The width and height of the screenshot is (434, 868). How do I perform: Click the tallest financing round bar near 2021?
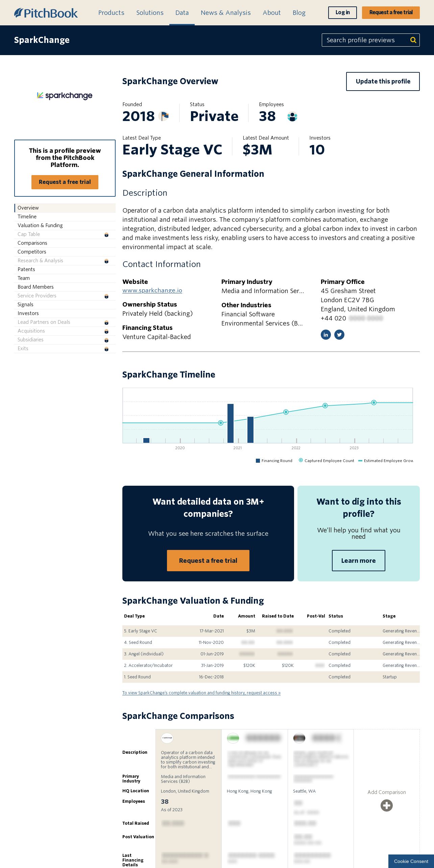pos(231,423)
